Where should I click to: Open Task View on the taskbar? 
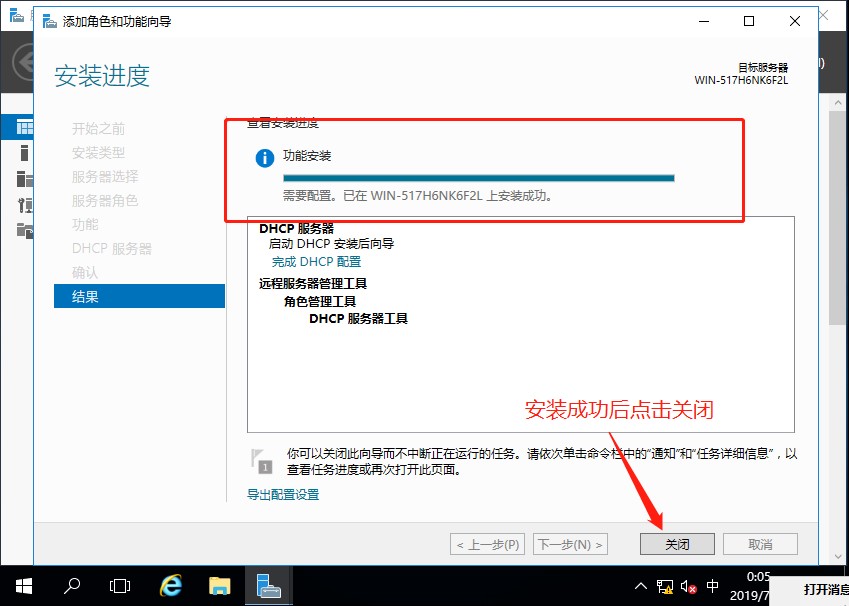point(120,585)
